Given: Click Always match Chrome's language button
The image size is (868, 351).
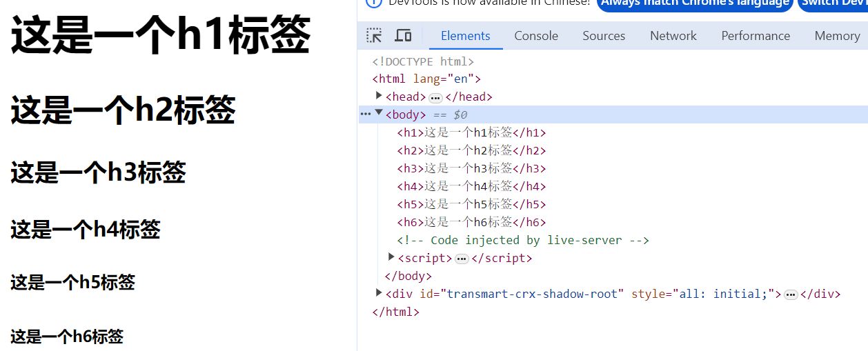Looking at the screenshot, I should [694, 3].
